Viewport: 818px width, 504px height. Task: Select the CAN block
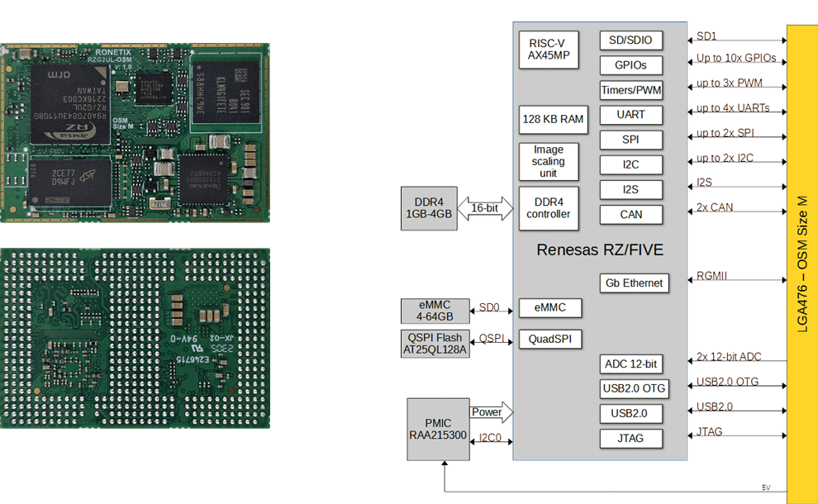pyautogui.click(x=630, y=215)
